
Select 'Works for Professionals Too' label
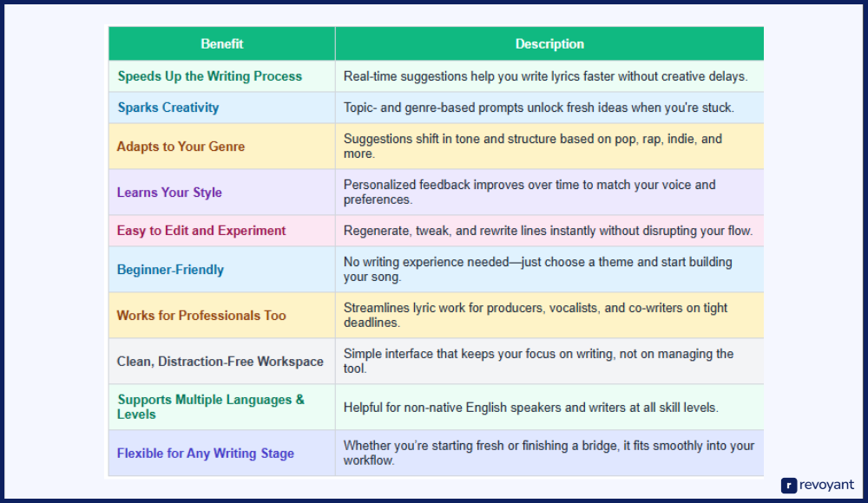pos(201,316)
